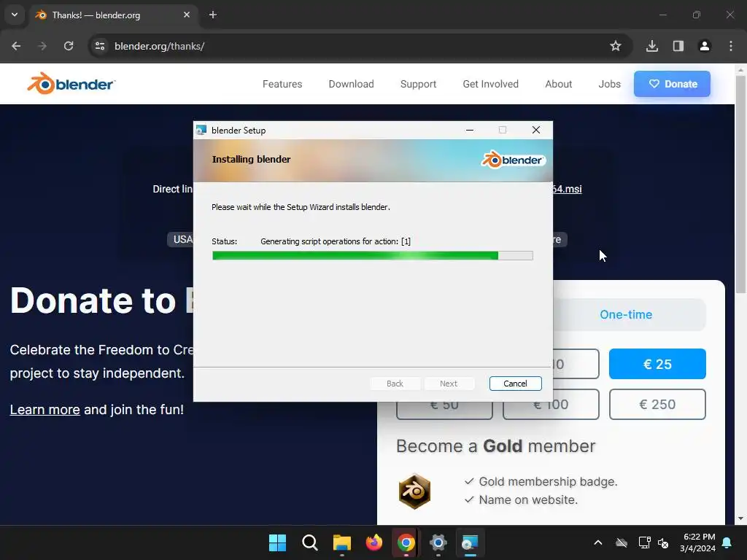Cancel the blender Setup installation
This screenshot has height=560, width=747.
515,384
